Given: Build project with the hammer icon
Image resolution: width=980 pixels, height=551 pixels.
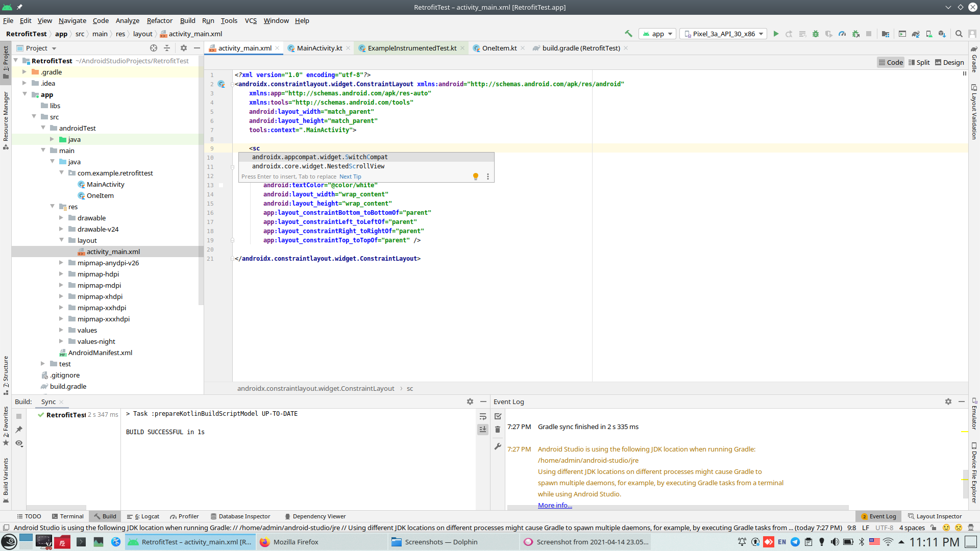Looking at the screenshot, I should coord(628,34).
